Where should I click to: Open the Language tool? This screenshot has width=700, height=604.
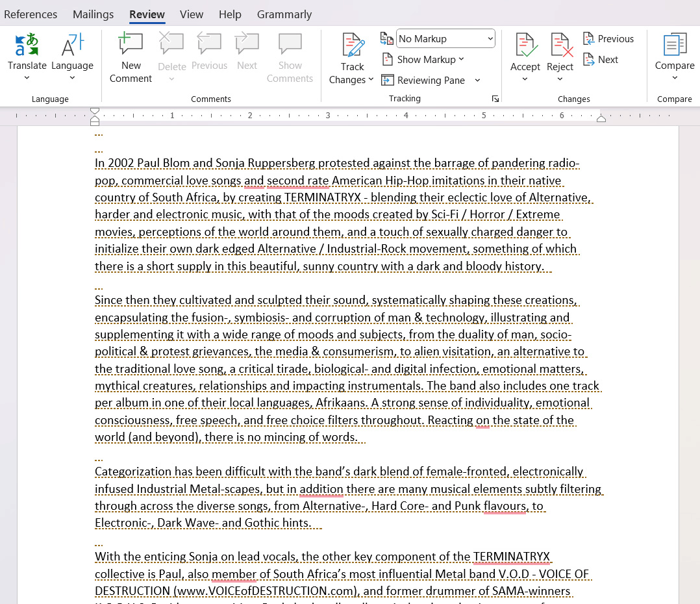click(x=72, y=55)
